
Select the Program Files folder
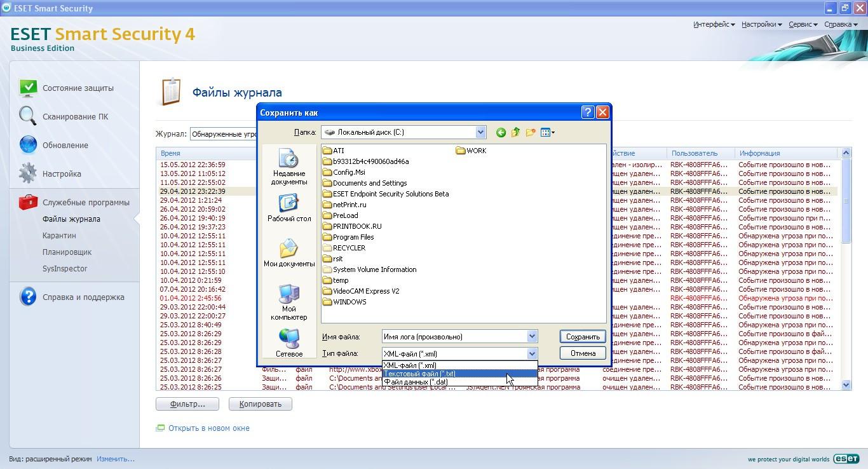[348, 237]
